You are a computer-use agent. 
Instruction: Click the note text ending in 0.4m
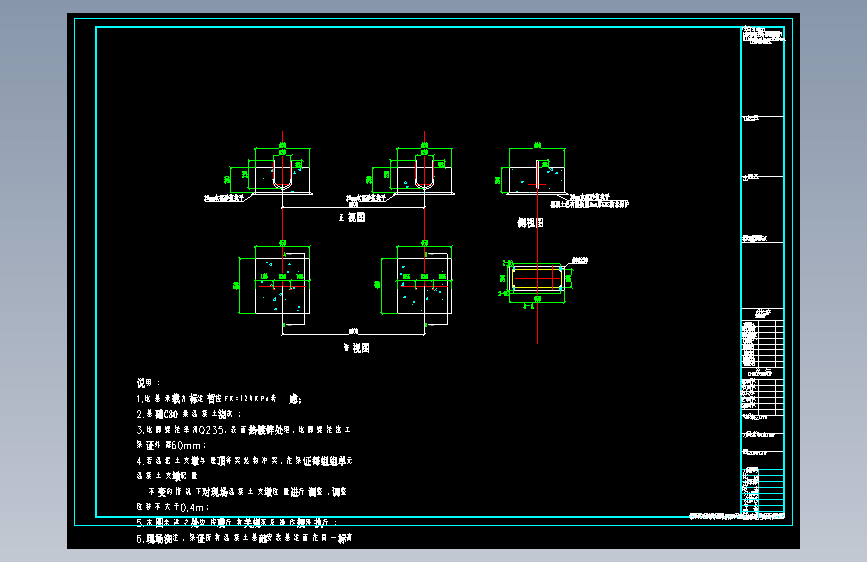173,507
